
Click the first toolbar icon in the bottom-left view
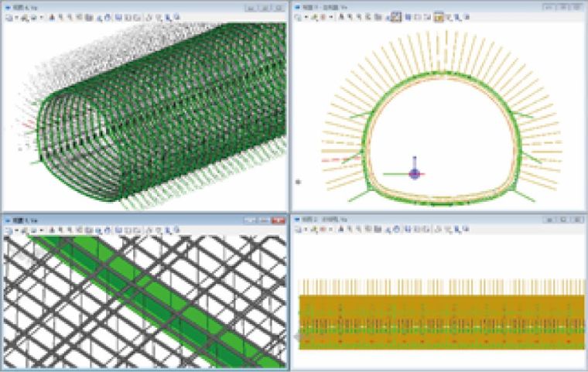(7, 230)
